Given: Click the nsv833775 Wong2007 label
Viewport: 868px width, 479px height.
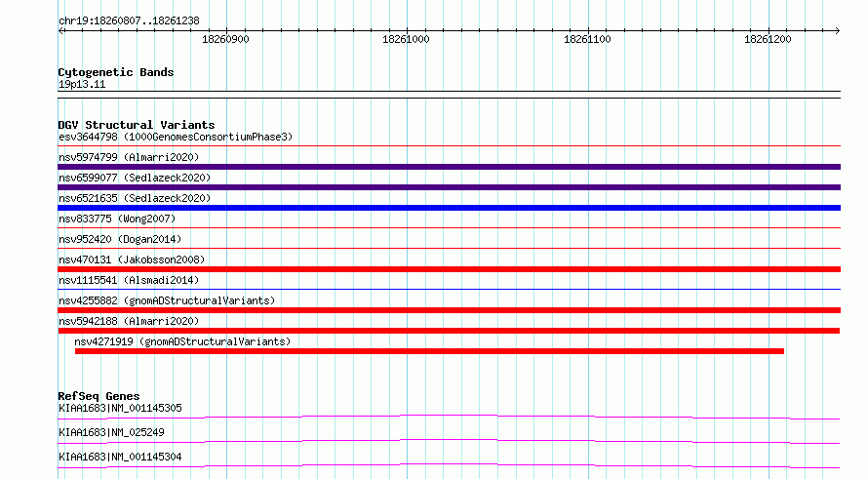Looking at the screenshot, I should [117, 219].
